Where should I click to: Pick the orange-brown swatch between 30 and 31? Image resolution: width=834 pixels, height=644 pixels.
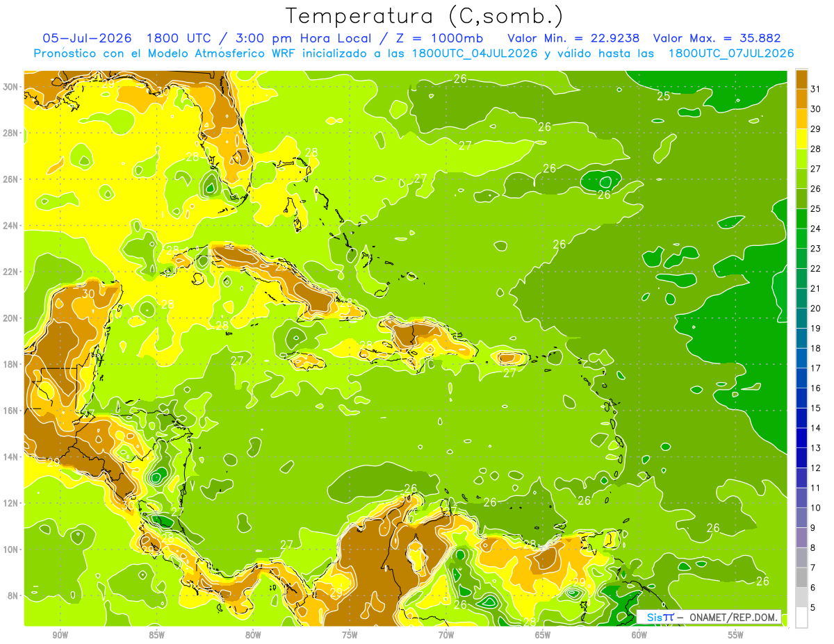point(801,99)
